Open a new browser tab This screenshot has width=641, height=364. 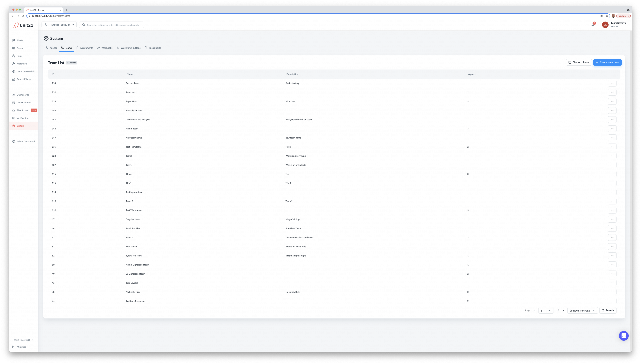67,10
